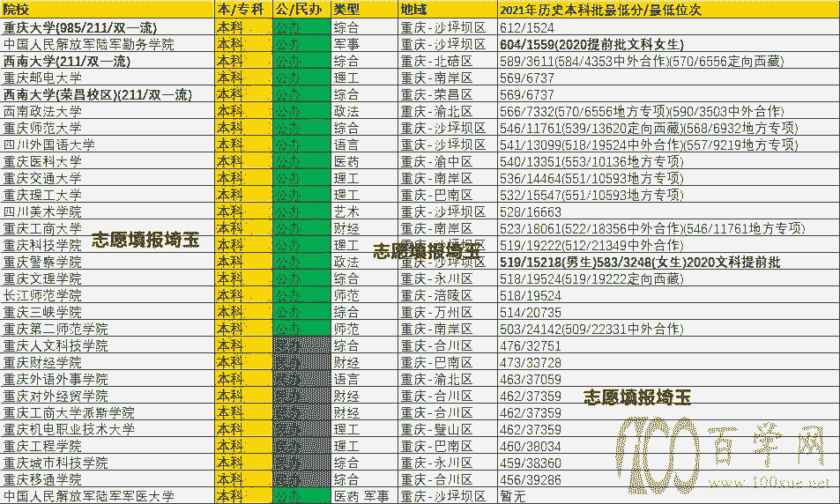Select the 604/1559(2020提前批文科女生) cell
This screenshot has width=840, height=504.
[x=669, y=44]
